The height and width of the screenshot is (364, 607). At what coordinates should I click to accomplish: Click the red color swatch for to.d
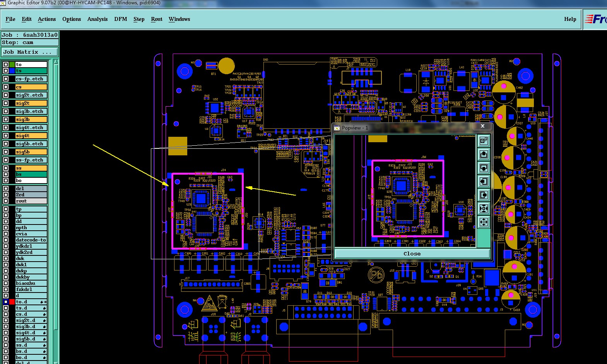click(x=12, y=302)
